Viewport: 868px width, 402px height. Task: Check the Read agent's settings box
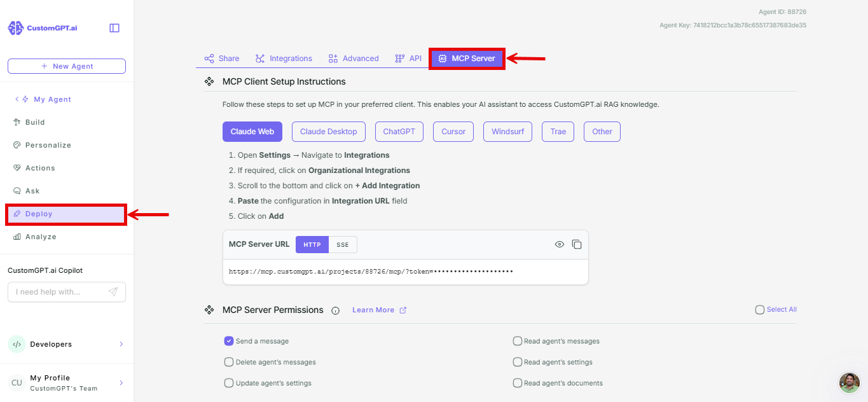518,362
